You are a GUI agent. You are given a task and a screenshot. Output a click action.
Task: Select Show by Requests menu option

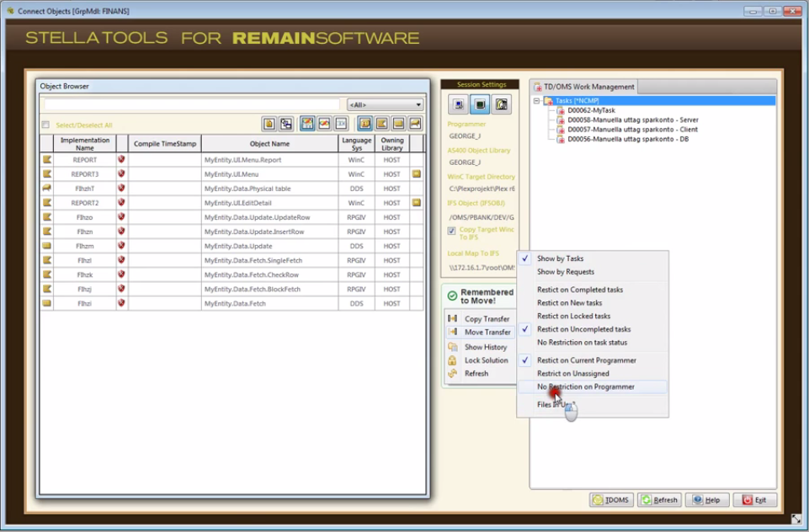click(566, 272)
